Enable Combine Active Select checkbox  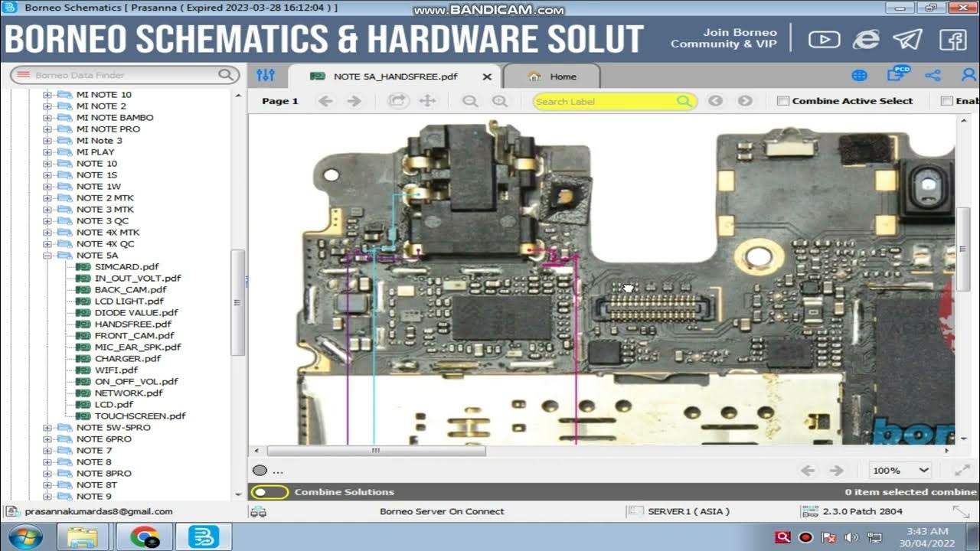782,101
